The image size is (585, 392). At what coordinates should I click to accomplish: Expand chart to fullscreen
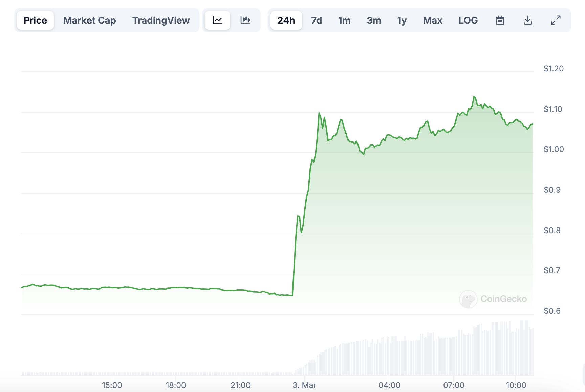tap(555, 20)
